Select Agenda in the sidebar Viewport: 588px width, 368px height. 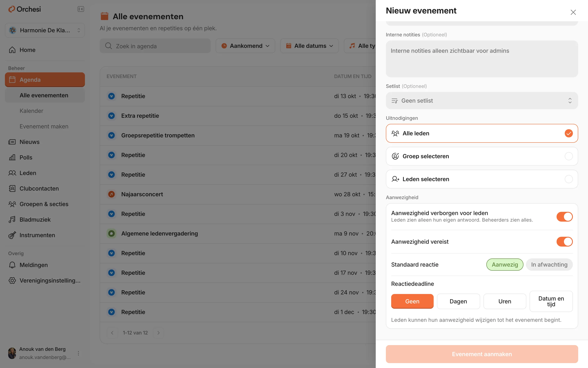[45, 80]
